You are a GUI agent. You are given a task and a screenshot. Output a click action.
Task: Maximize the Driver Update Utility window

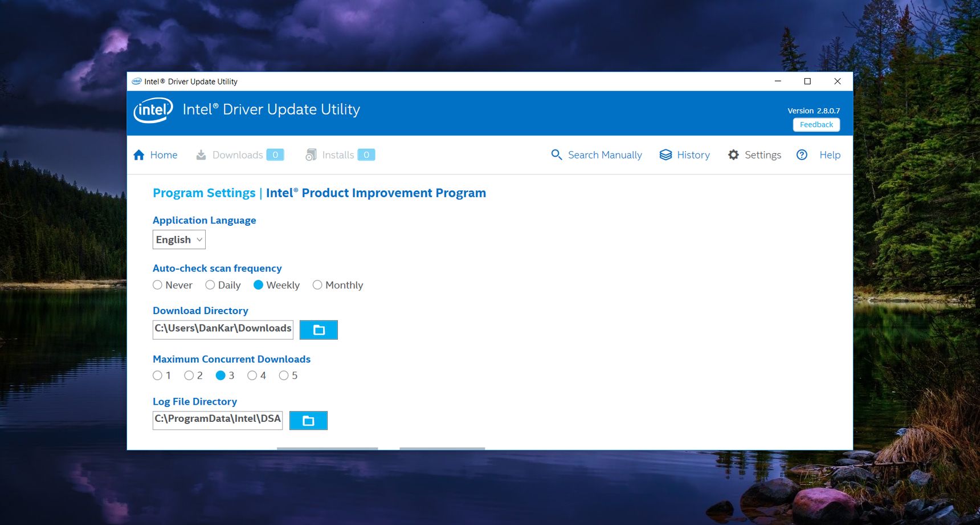pyautogui.click(x=807, y=82)
